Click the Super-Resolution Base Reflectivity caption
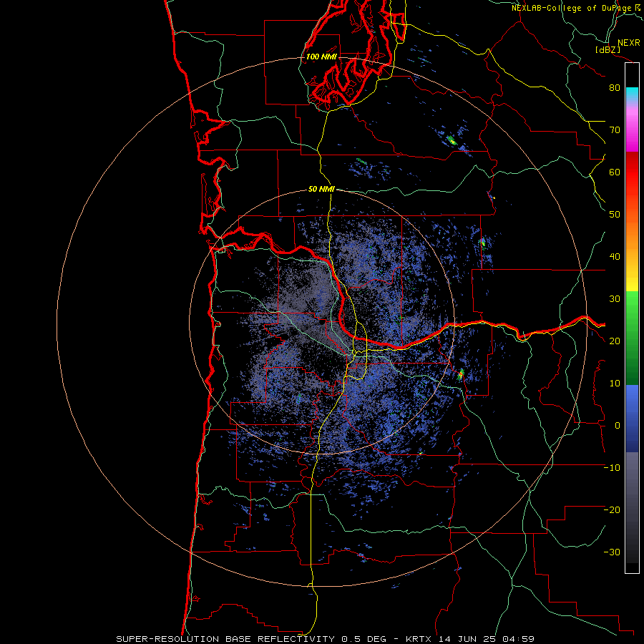Screen dimensions: 644x644 click(x=326, y=639)
